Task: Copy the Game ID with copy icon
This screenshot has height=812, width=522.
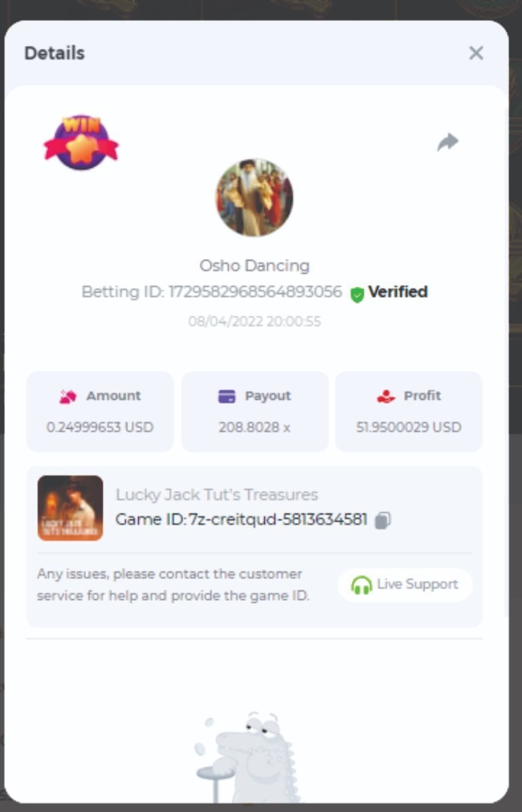Action: [x=383, y=520]
